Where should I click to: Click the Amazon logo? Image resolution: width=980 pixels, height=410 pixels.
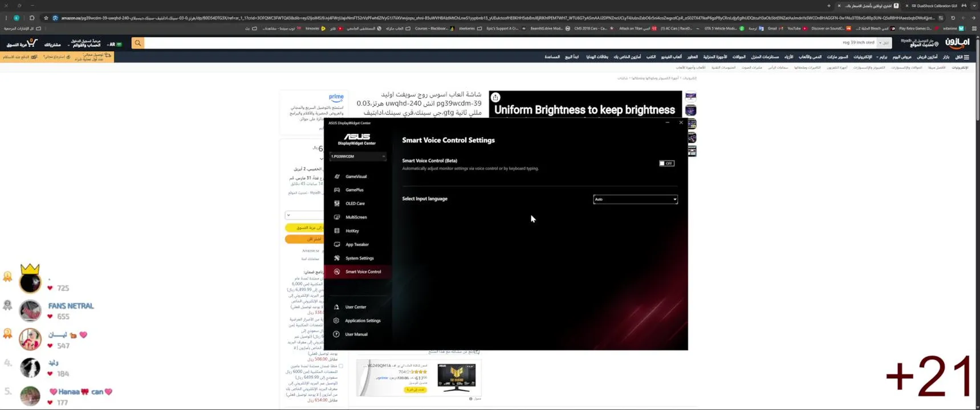pos(958,43)
